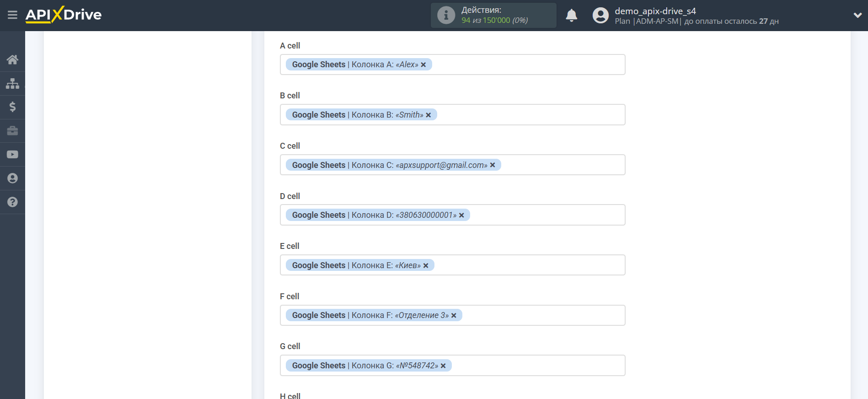This screenshot has width=868, height=399.
Task: Remove the «Киев» tag from E cell
Action: click(x=426, y=266)
